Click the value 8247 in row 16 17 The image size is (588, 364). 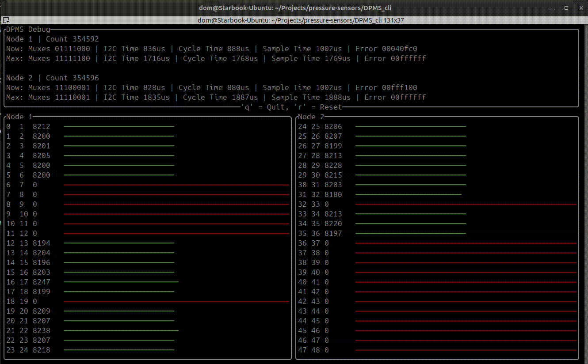(x=42, y=282)
